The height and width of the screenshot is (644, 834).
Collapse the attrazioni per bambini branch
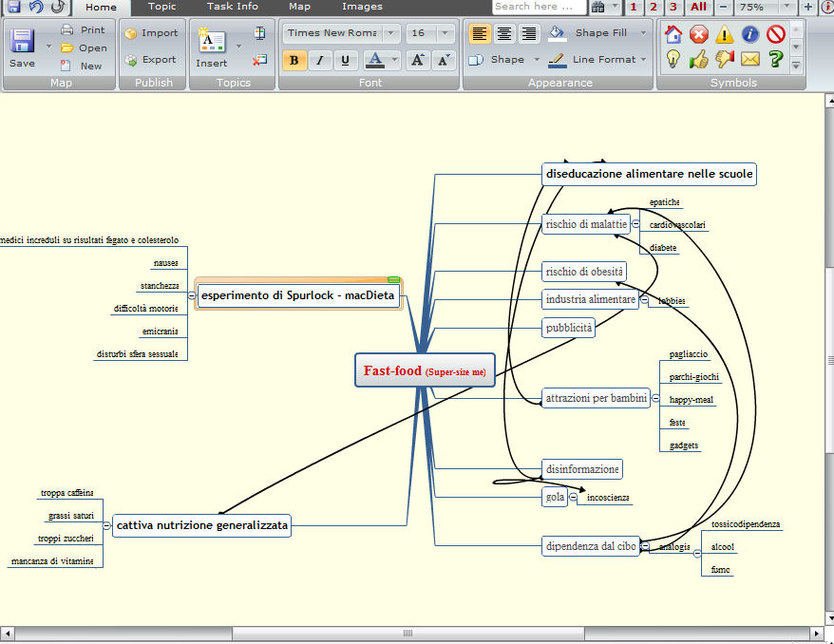coord(655,398)
